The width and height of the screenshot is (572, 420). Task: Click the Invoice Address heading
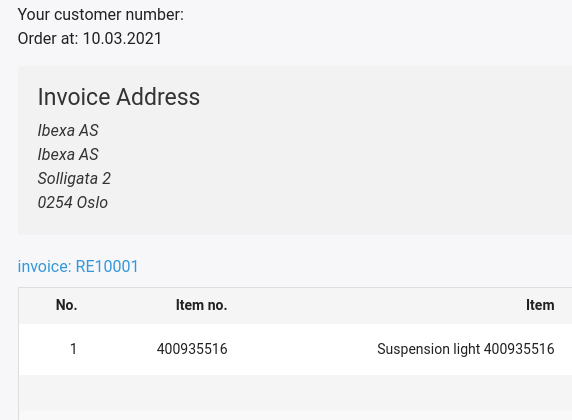[x=119, y=97]
